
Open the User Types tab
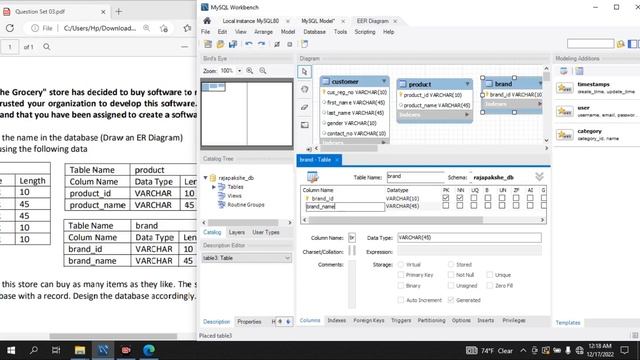coord(266,232)
